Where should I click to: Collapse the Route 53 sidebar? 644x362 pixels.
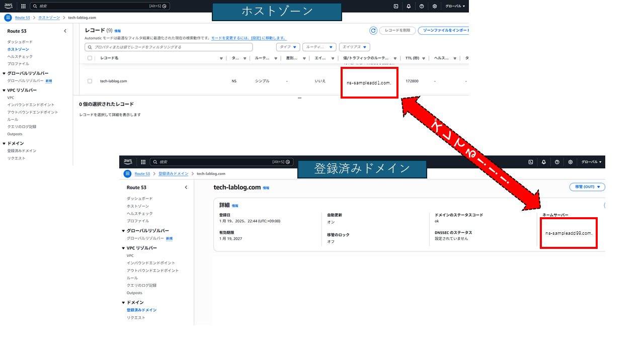click(x=65, y=31)
